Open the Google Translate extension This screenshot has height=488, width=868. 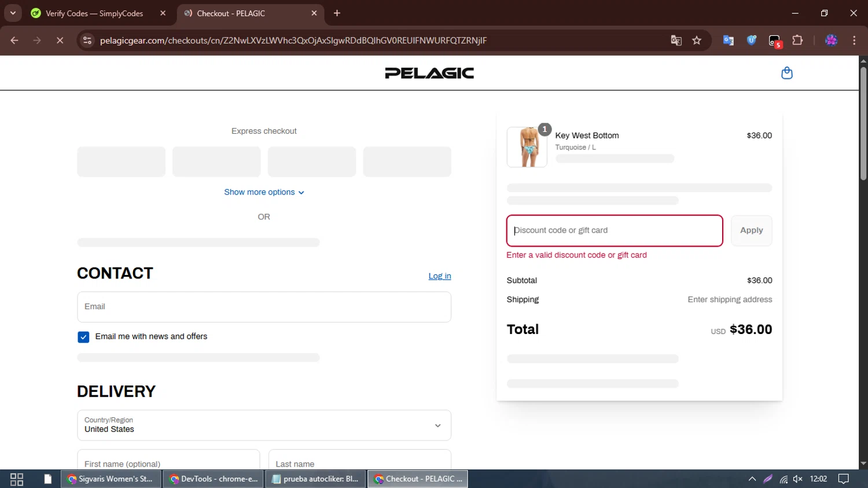[x=729, y=41]
